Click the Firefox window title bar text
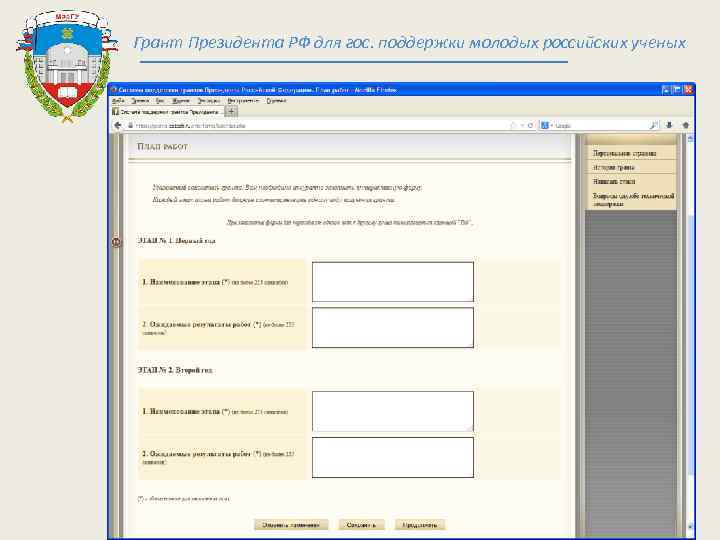 [x=257, y=90]
